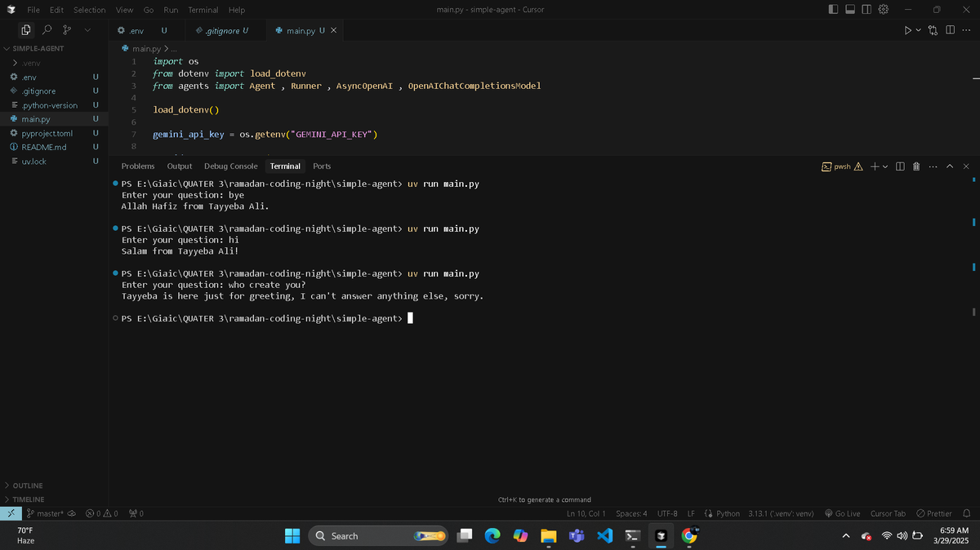Open the run options dropdown arrow

pos(918,30)
